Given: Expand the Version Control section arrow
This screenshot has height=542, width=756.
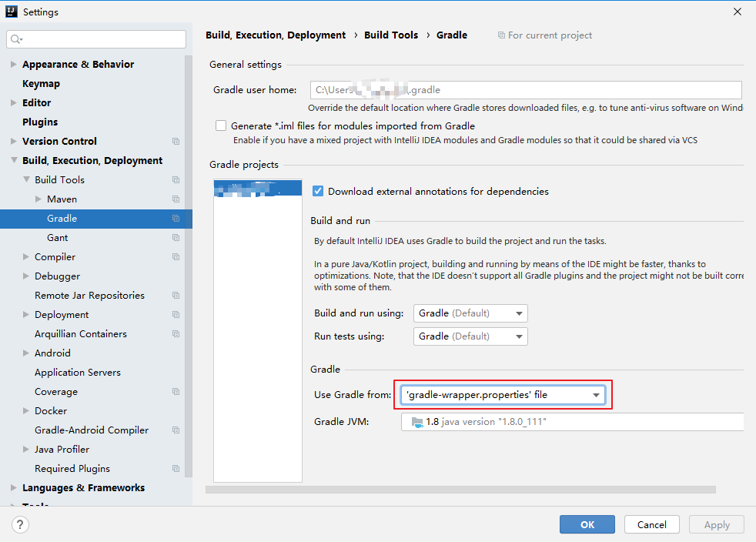Looking at the screenshot, I should [14, 142].
